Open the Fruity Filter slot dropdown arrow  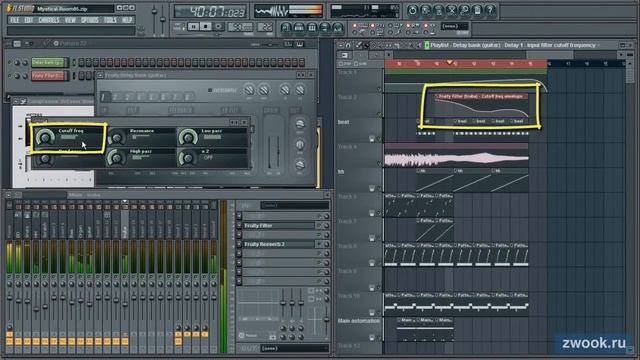pos(239,225)
